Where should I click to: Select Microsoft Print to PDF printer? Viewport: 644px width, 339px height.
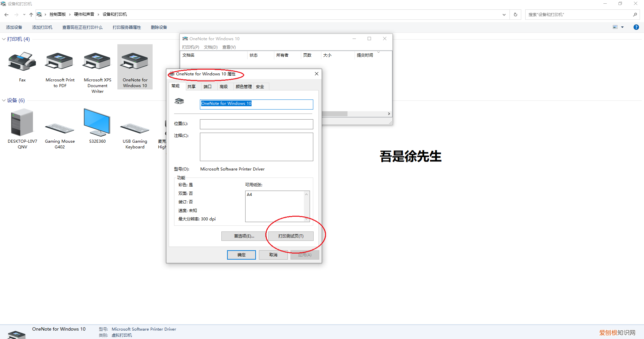click(60, 62)
